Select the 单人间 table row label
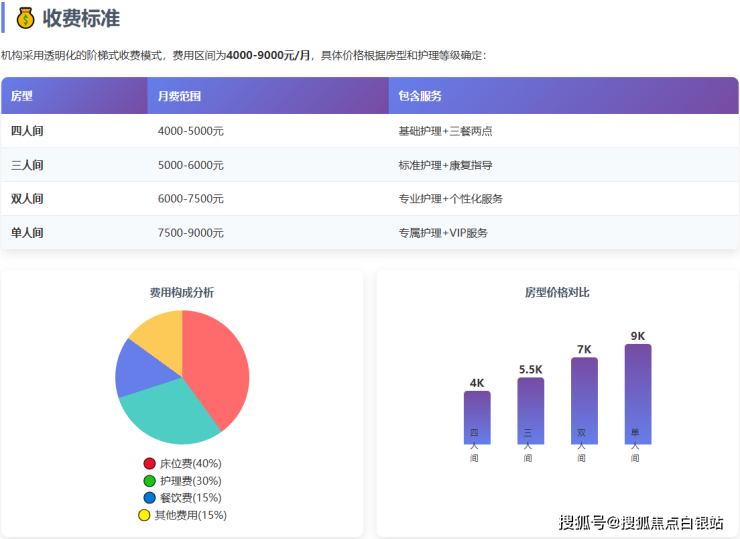The height and width of the screenshot is (539, 740). pos(27,233)
